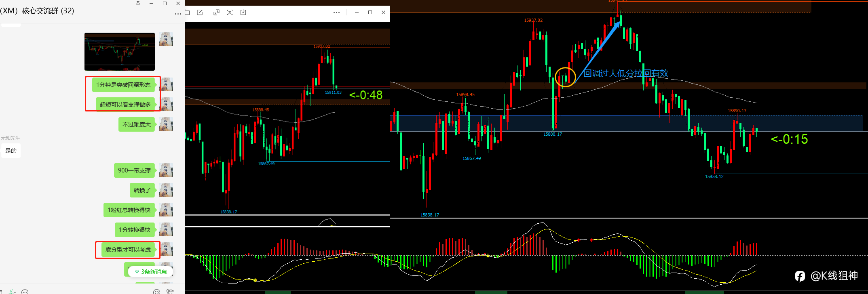Open more options in image viewer toolbar

(336, 13)
